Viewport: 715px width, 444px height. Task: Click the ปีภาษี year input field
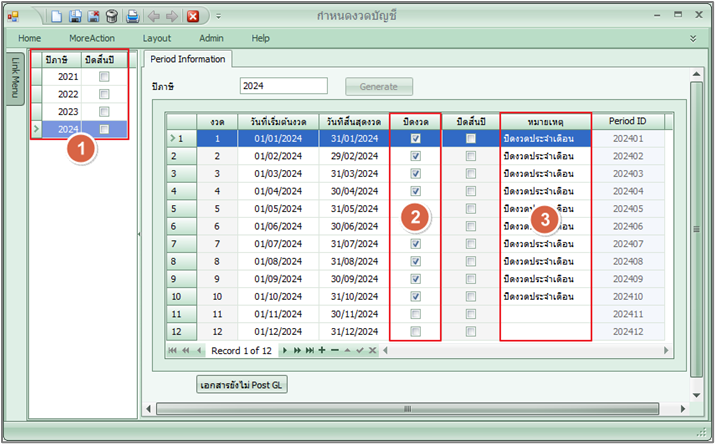click(x=283, y=86)
